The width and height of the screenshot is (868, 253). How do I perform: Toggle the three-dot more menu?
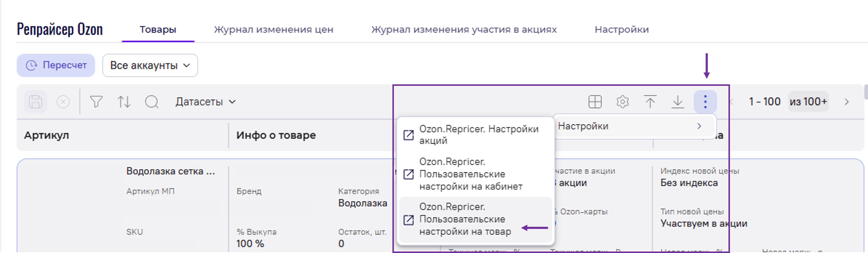tap(705, 101)
